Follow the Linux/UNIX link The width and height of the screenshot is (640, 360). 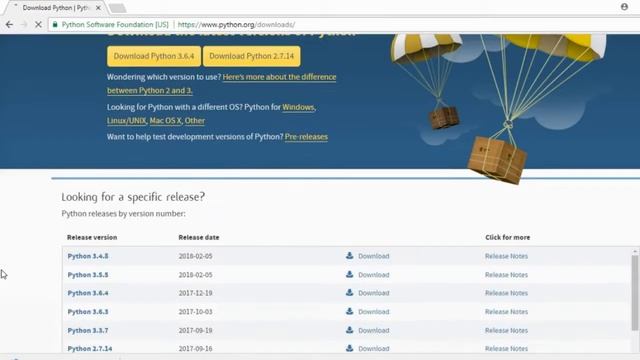click(x=127, y=121)
